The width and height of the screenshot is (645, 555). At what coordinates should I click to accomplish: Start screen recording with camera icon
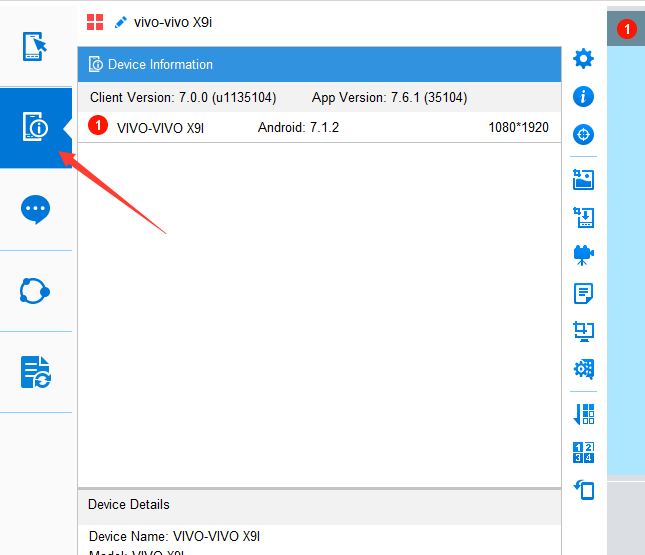583,255
